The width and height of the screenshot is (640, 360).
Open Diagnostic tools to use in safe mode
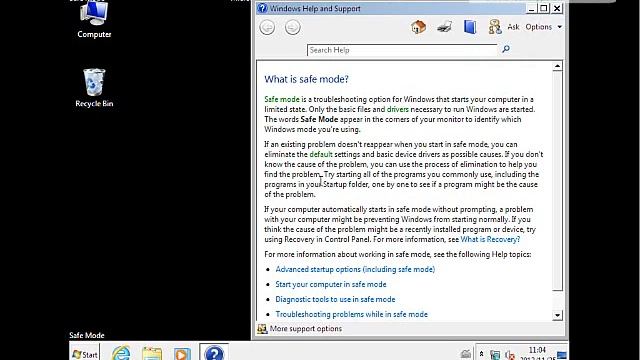click(335, 299)
